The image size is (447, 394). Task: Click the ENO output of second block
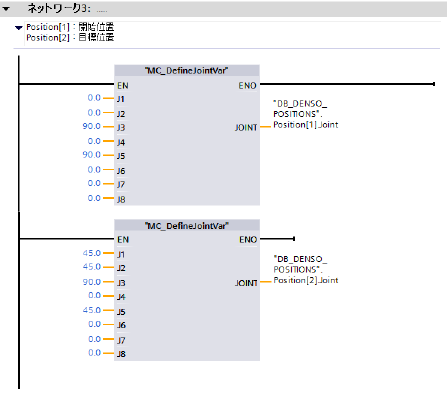248,240
